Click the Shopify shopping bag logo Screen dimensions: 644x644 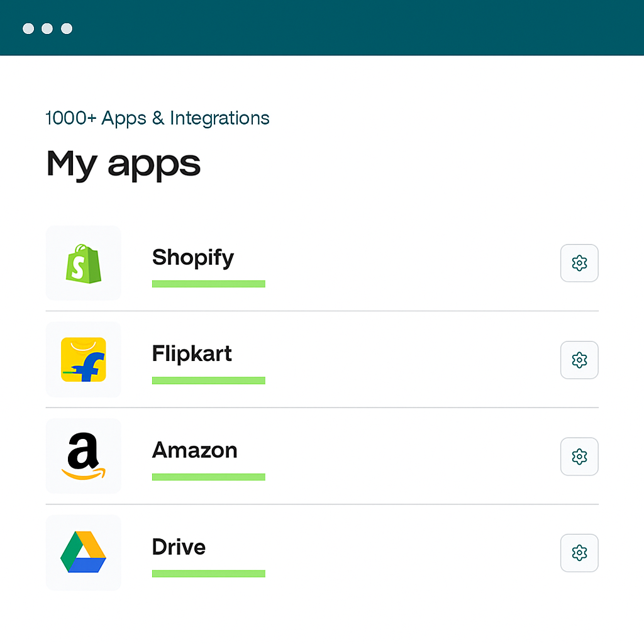tap(84, 263)
